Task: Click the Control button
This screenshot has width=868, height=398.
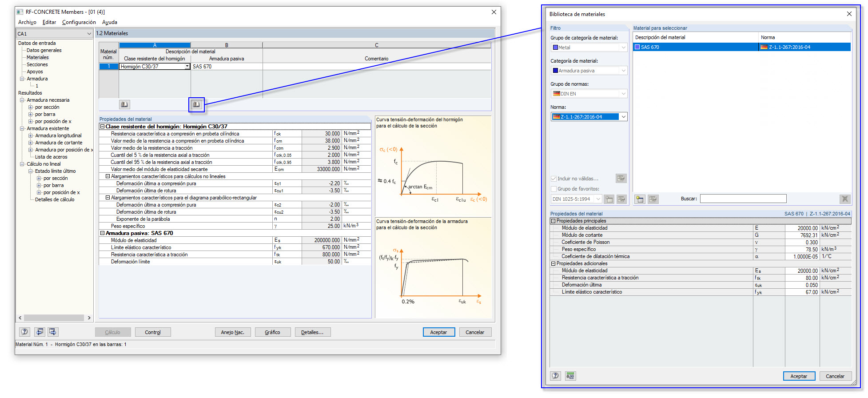Action: pos(153,332)
